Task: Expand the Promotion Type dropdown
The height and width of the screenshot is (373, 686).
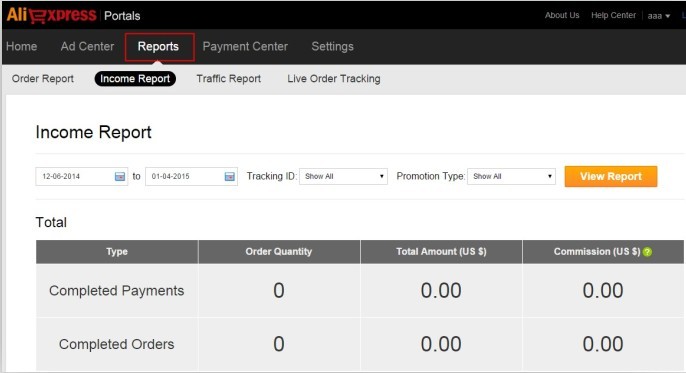Action: coord(511,176)
